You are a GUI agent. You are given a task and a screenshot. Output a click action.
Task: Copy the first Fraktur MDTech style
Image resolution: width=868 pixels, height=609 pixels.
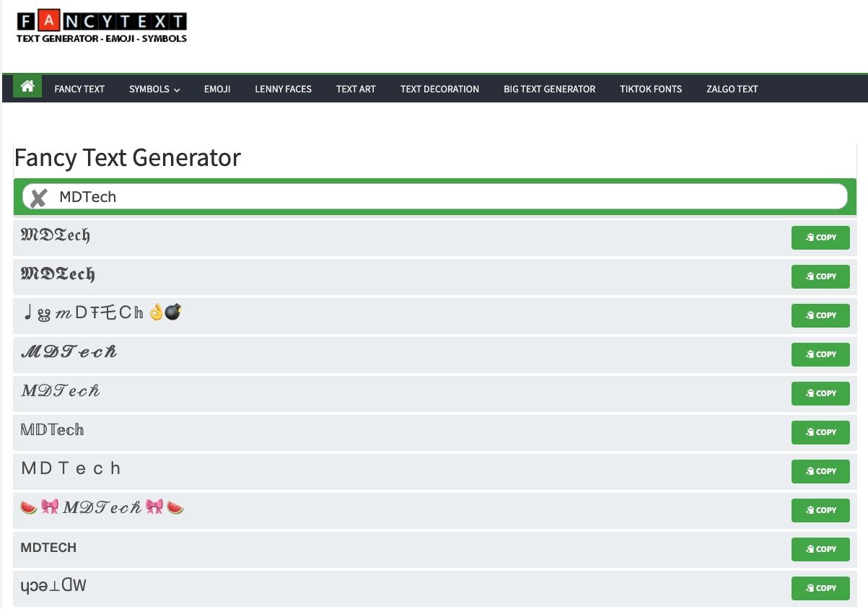(820, 237)
